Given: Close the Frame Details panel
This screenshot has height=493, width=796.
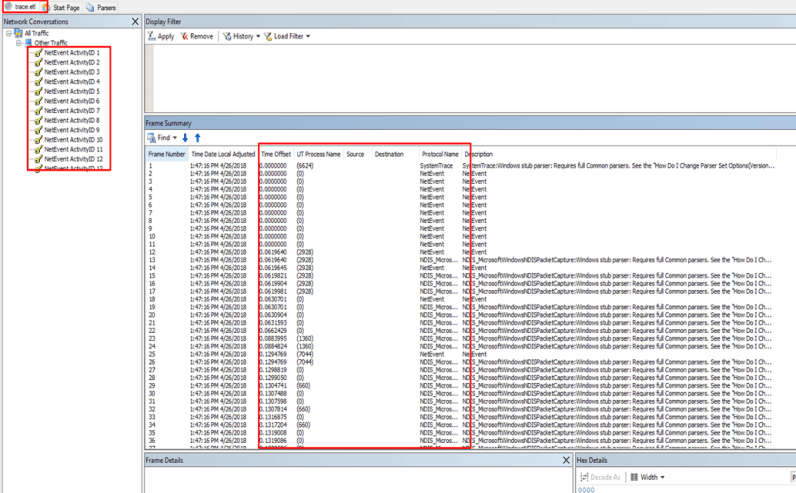Looking at the screenshot, I should pos(566,460).
